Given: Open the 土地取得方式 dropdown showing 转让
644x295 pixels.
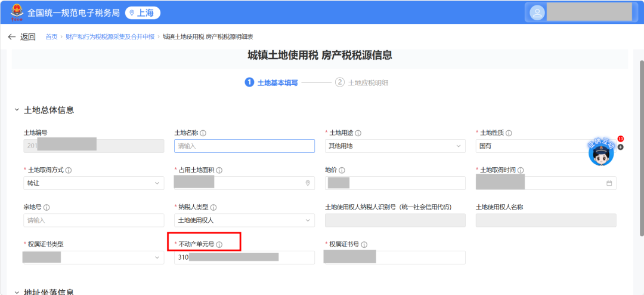Looking at the screenshot, I should point(94,183).
